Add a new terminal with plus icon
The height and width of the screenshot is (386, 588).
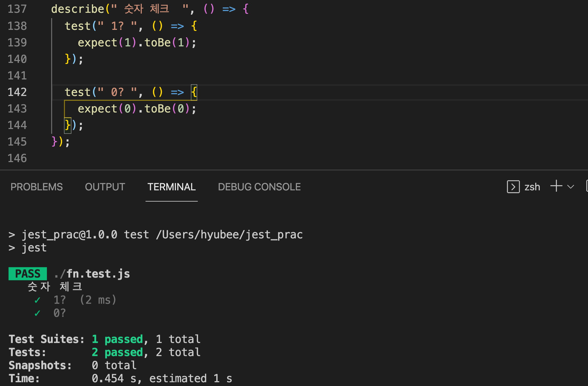click(556, 186)
